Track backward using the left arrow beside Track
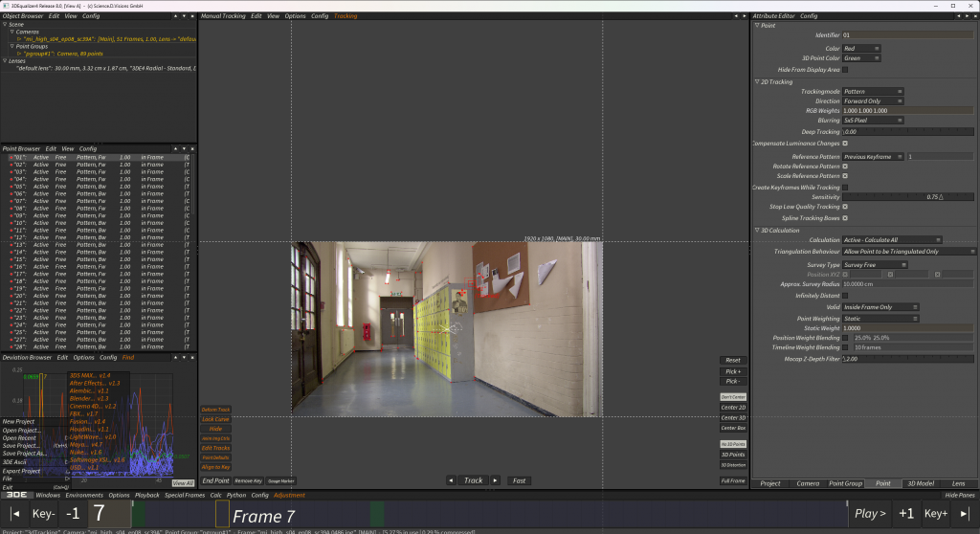Screen dimensions: 980x534 [451, 480]
